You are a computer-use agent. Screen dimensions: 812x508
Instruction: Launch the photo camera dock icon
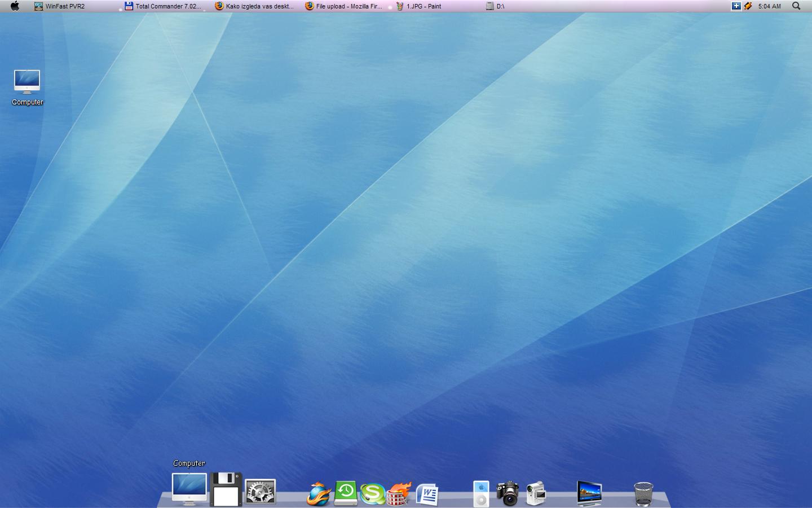508,493
